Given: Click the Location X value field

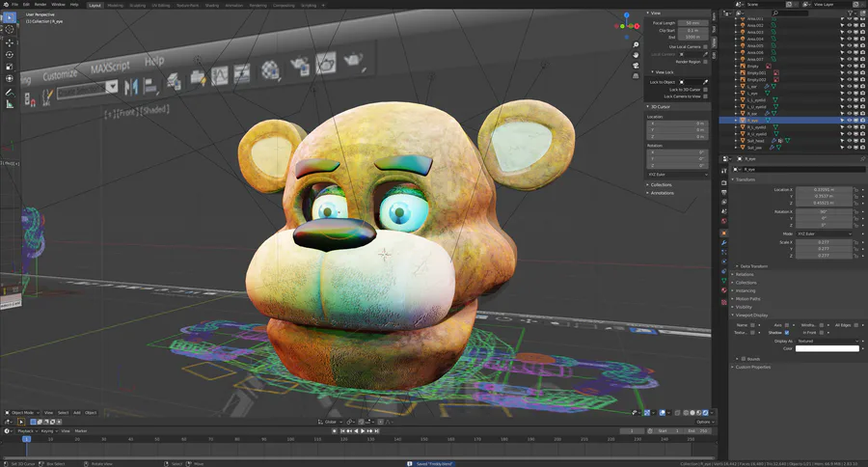Looking at the screenshot, I should [x=825, y=189].
